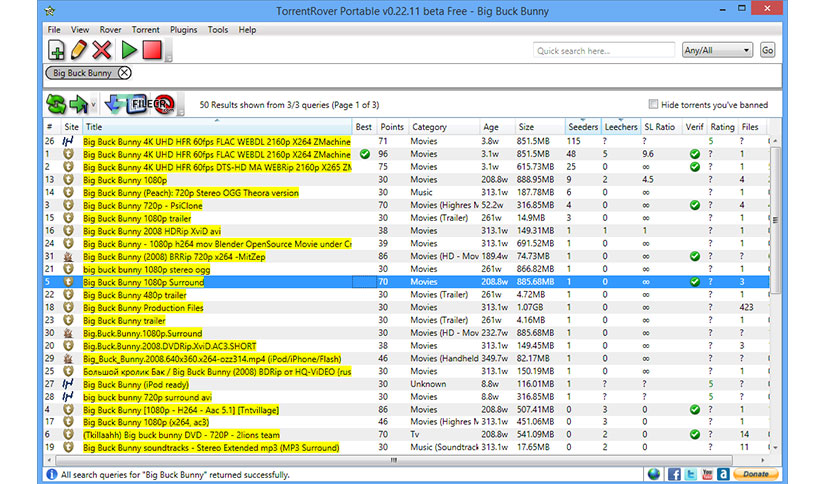Click the blue download arrow icon
The width and height of the screenshot is (836, 484).
(x=114, y=104)
